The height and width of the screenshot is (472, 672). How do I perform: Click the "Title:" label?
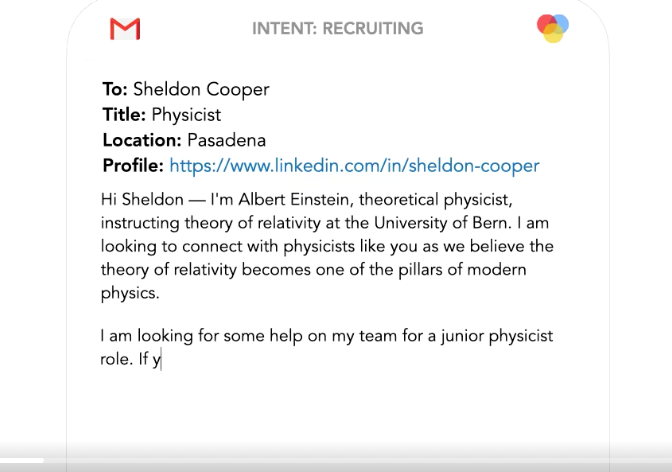[x=124, y=115]
